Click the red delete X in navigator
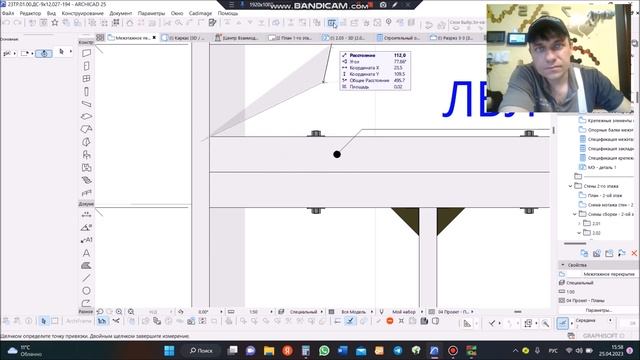The image size is (640, 360). click(634, 253)
